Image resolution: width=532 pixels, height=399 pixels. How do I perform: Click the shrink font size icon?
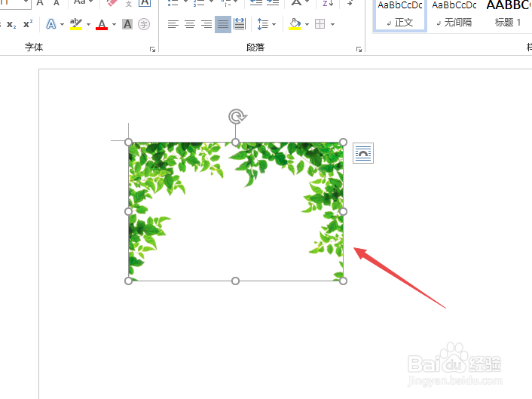click(57, 3)
